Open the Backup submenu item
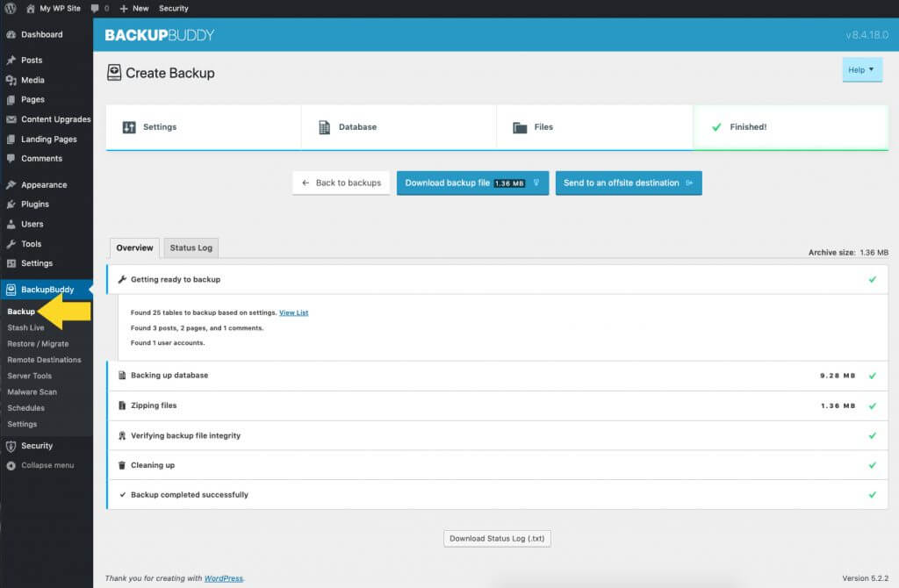 point(21,312)
